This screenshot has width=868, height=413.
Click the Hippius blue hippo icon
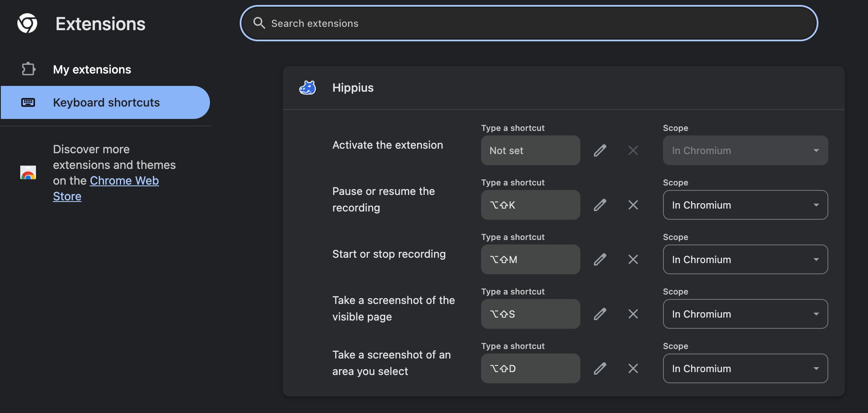point(308,88)
